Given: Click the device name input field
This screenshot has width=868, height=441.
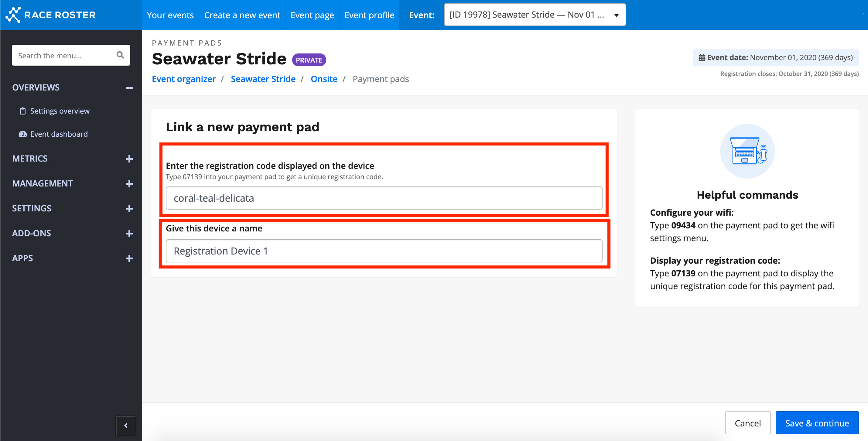Looking at the screenshot, I should pyautogui.click(x=384, y=251).
